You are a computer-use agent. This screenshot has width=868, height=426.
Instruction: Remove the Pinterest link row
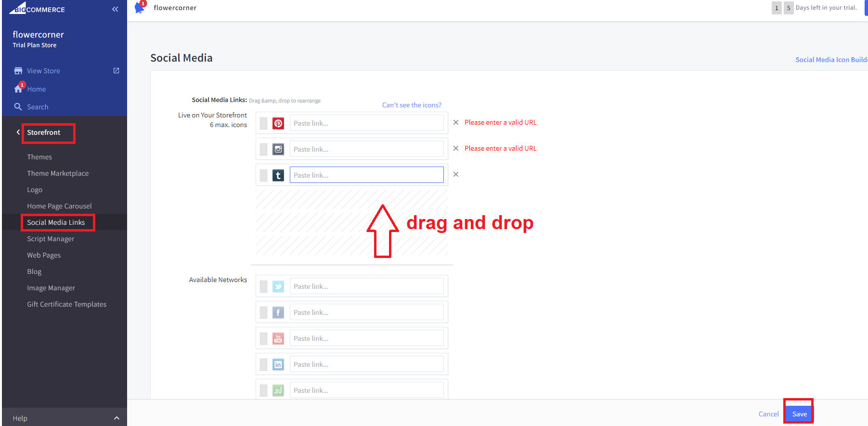click(456, 122)
